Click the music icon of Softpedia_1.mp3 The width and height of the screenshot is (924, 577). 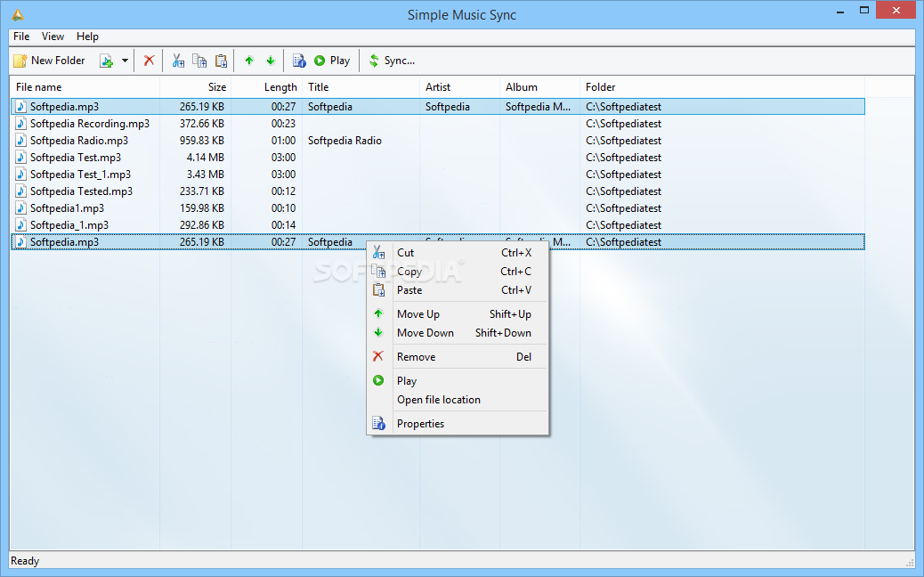(20, 226)
